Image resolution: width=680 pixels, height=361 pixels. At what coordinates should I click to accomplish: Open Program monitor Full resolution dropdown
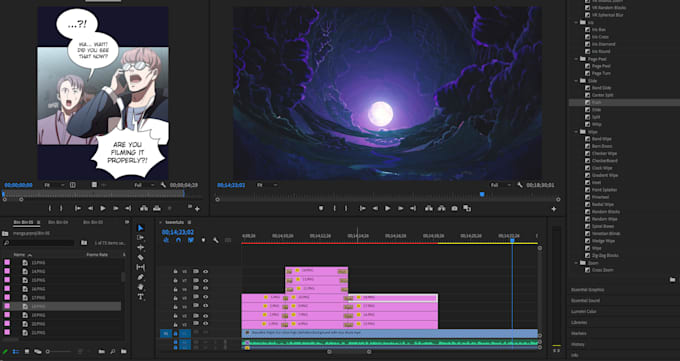click(x=500, y=185)
